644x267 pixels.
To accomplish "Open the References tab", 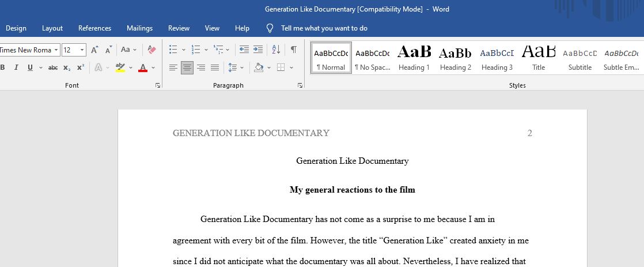I will (94, 28).
